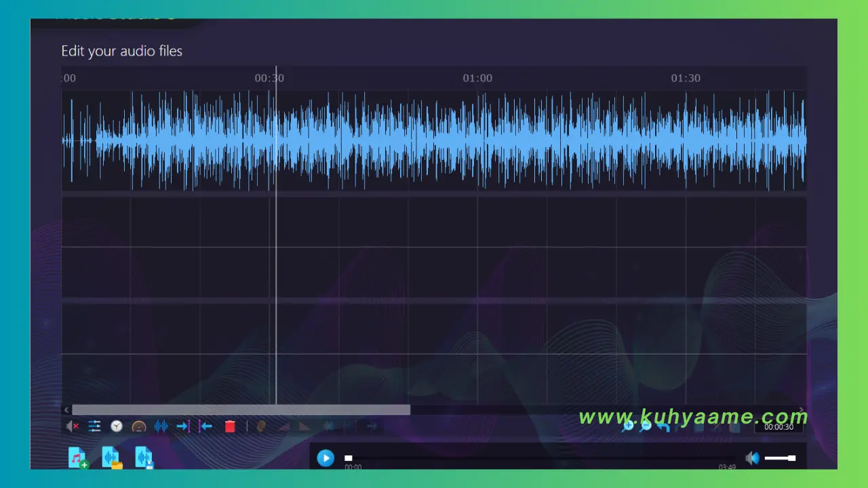Zoom in on the waveform
The width and height of the screenshot is (868, 488).
pyautogui.click(x=628, y=426)
